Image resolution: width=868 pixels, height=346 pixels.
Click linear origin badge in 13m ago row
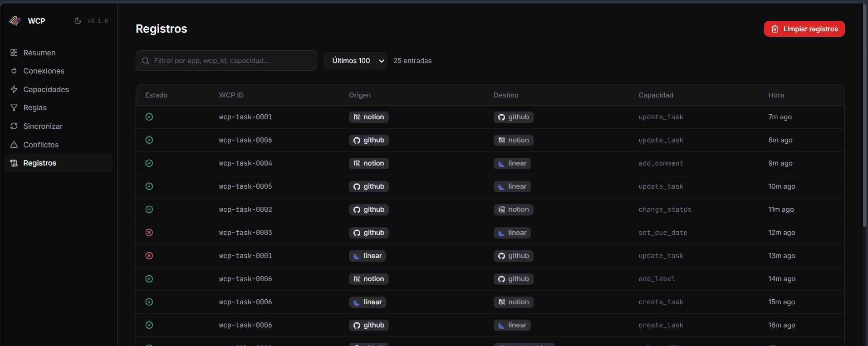point(367,256)
